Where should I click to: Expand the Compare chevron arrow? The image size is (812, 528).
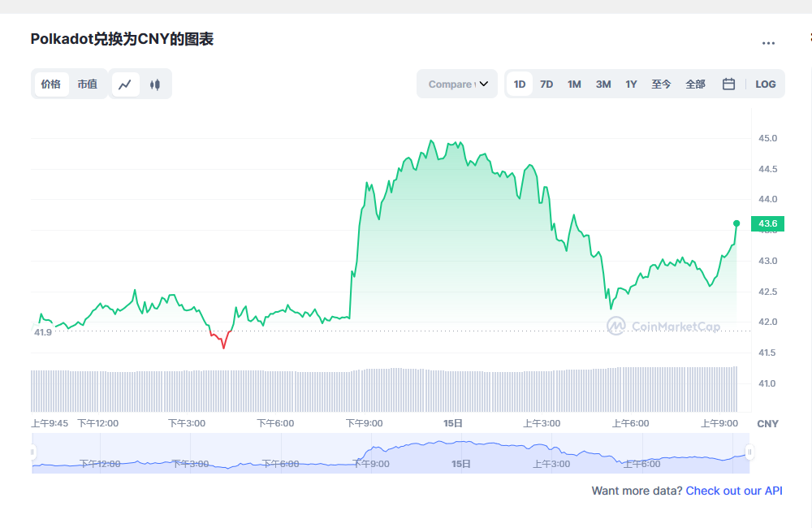[484, 84]
